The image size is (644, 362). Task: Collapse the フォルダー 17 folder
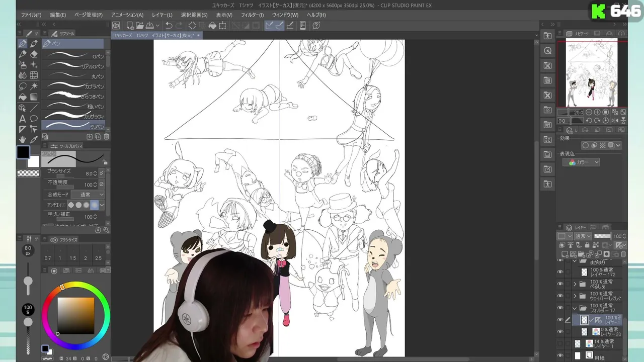575,308
